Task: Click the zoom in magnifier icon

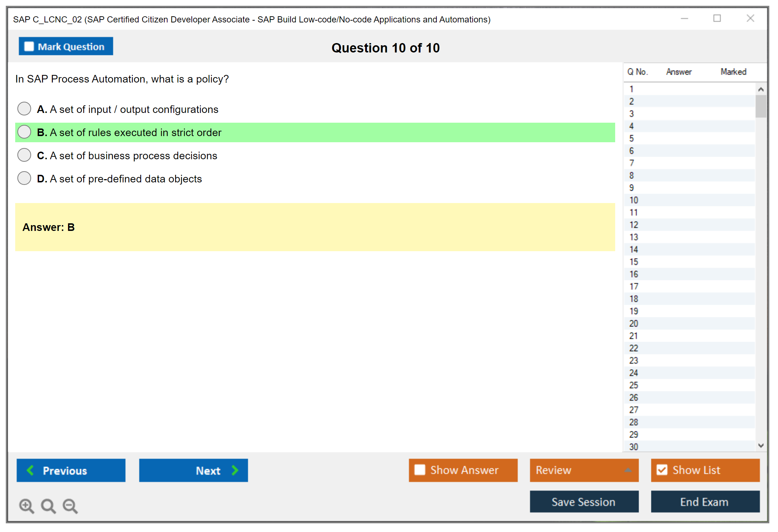Action: pos(26,506)
